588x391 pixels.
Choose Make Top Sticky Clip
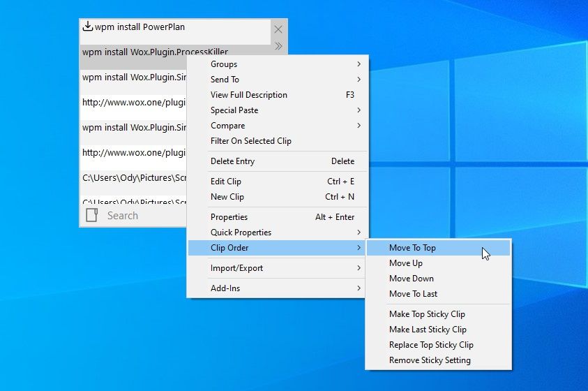(438, 314)
